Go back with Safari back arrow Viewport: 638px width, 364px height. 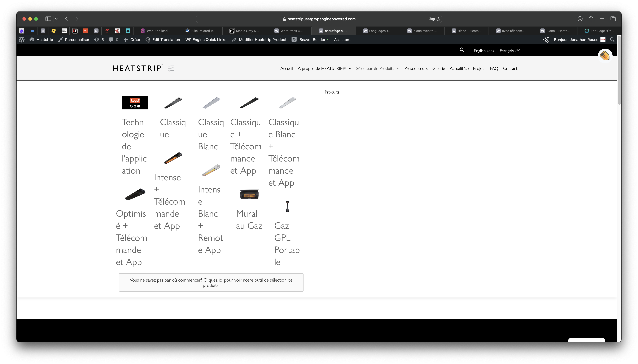[66, 19]
